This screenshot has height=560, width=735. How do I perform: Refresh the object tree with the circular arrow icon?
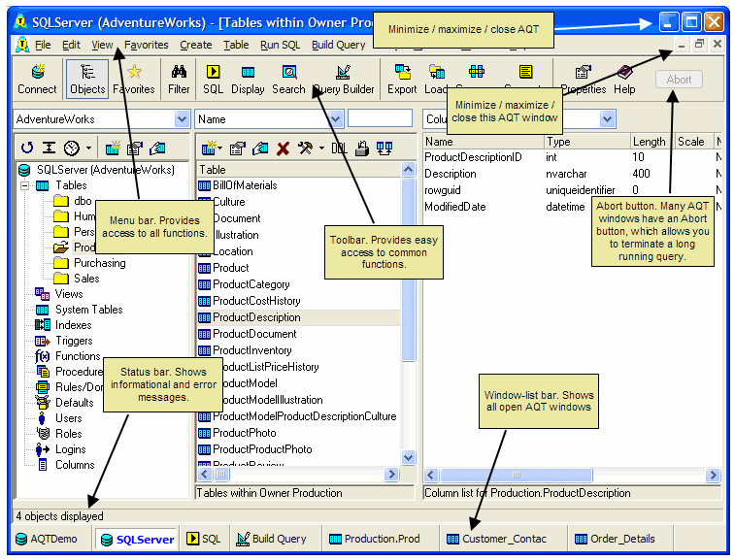pos(27,148)
